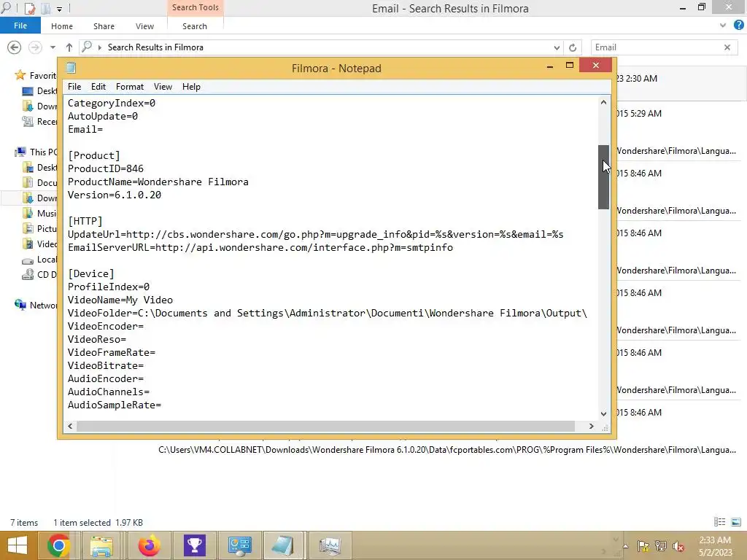Select Recent places under Favorites
Viewport: 747px width, 560px height.
(x=40, y=122)
